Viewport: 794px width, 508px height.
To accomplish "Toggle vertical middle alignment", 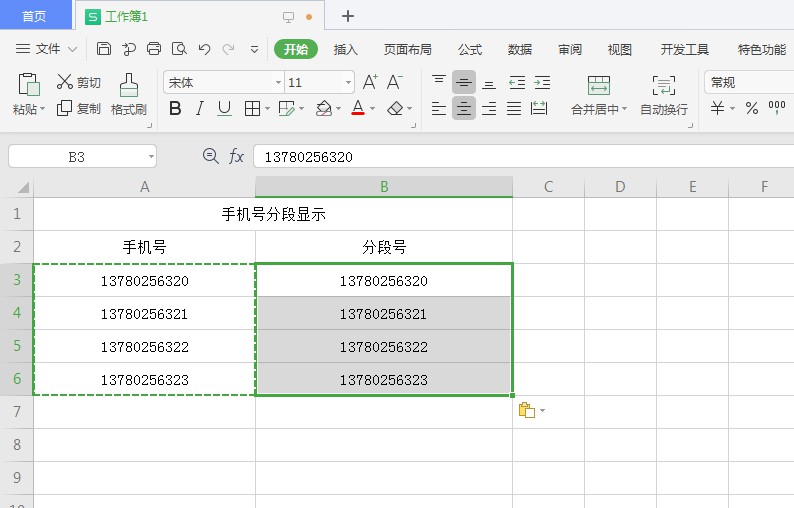I will (x=463, y=82).
